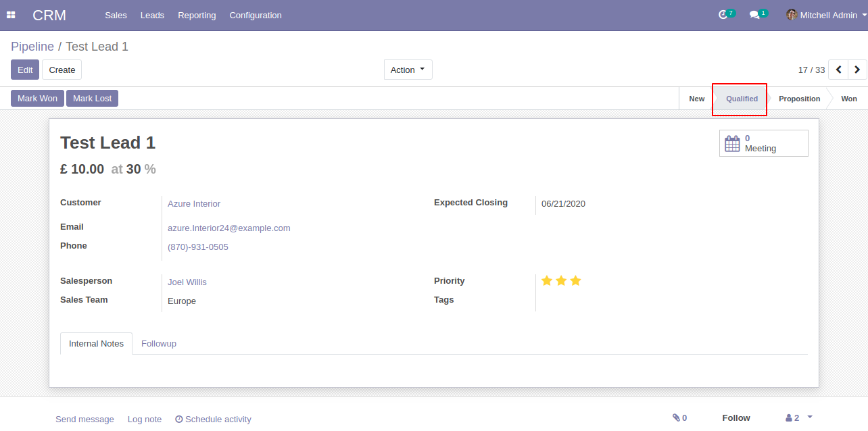868x431 pixels.
Task: Set priority to third star
Action: tap(575, 280)
